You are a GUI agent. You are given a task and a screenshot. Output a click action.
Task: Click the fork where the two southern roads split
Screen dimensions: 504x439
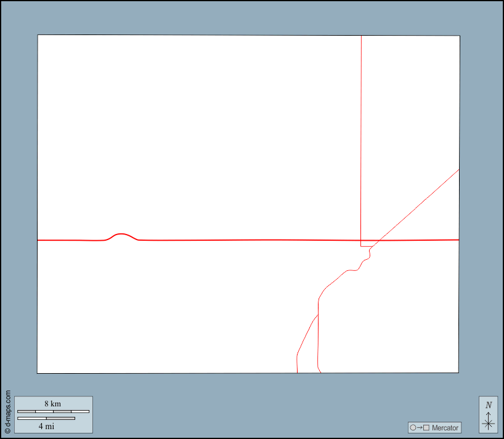tap(318, 315)
